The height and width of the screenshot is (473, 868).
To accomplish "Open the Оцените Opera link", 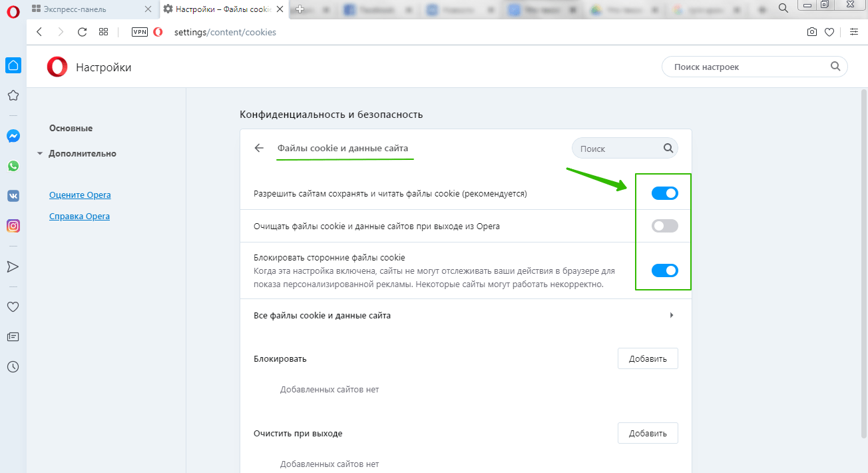I will click(x=80, y=195).
